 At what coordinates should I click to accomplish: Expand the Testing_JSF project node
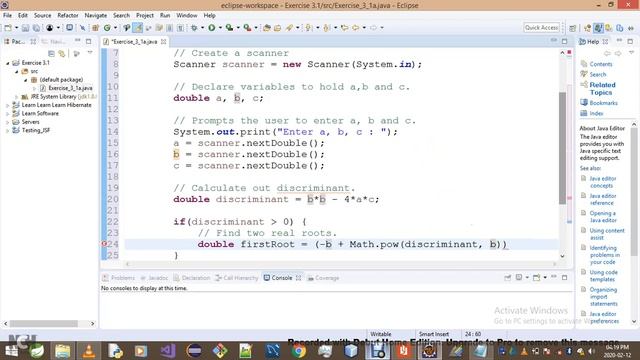pyautogui.click(x=8, y=131)
